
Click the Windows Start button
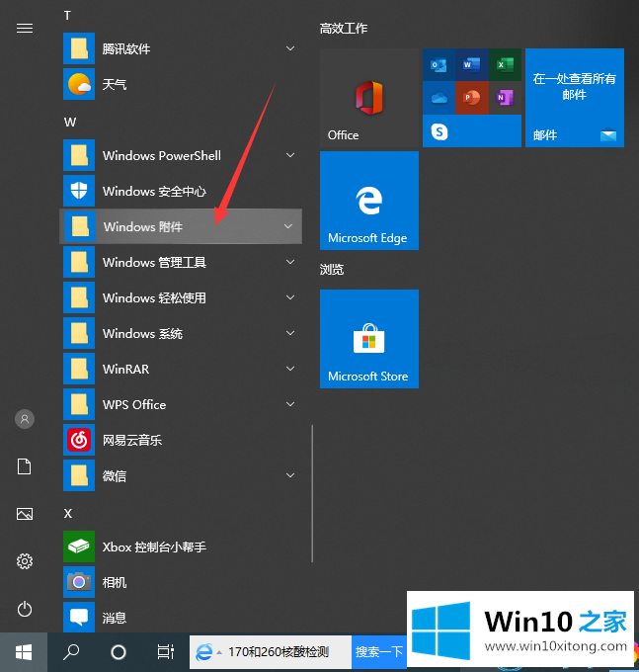[x=24, y=652]
